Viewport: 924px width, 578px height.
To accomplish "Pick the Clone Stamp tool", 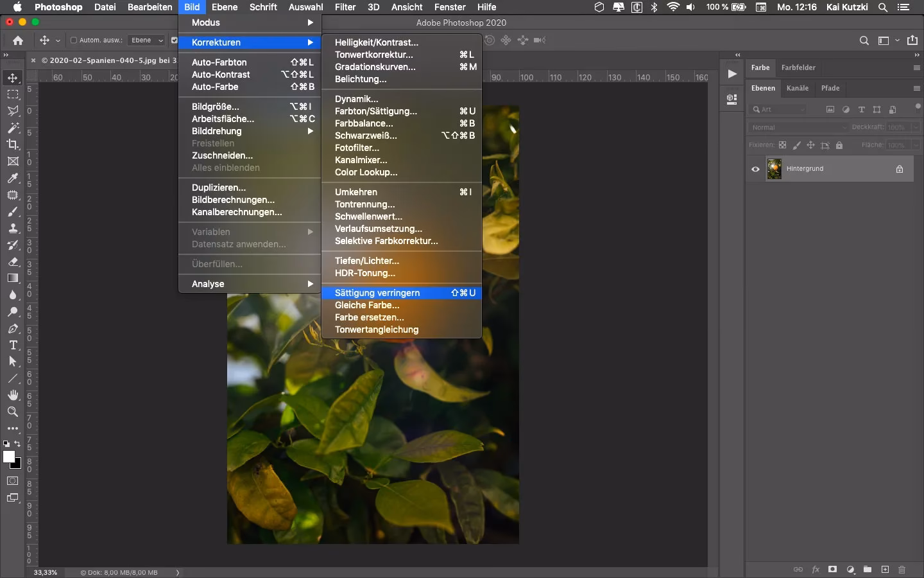I will coord(13,228).
